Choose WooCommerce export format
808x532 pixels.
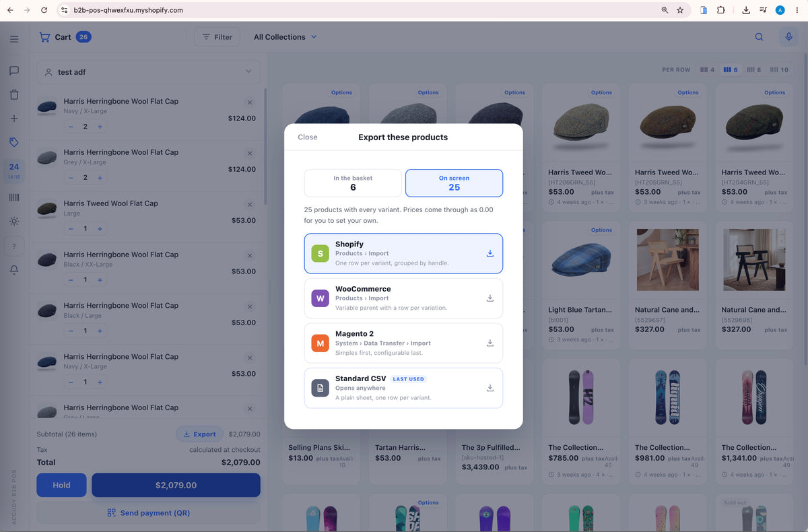pos(403,298)
